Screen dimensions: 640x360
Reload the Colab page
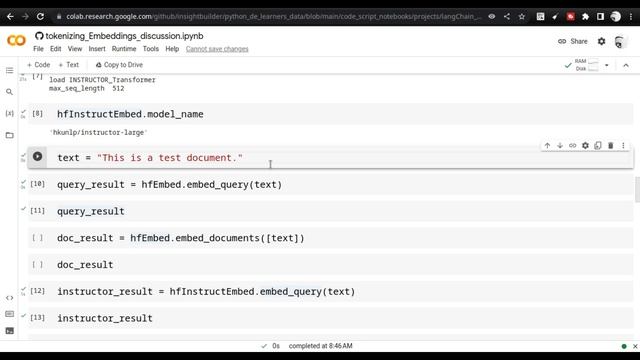pos(40,16)
